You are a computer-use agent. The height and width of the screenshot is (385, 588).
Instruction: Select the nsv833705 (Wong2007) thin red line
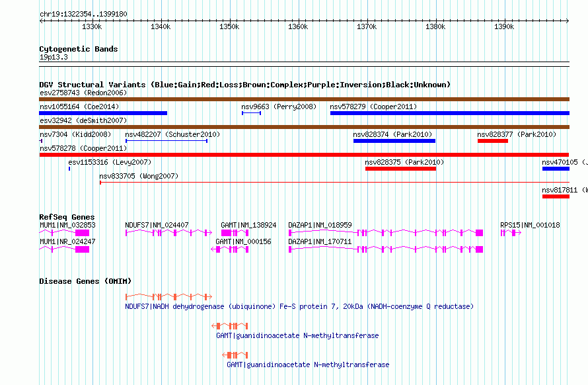[x=334, y=183]
